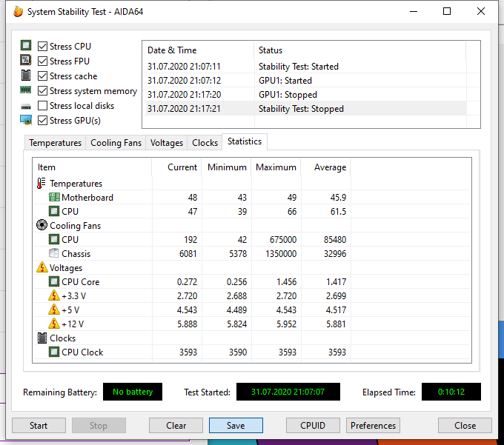Click the fan icon beside Cooling Fans
This screenshot has width=504, height=445.
[42, 225]
